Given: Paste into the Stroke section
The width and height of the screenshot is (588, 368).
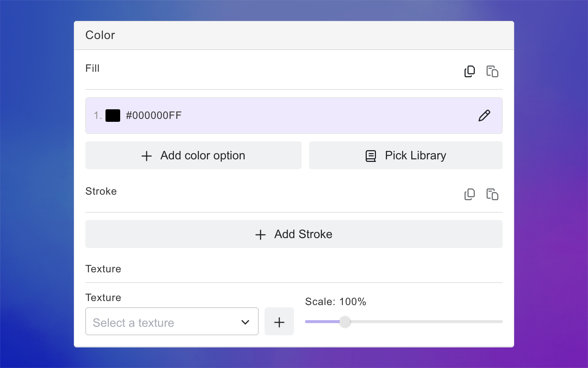Looking at the screenshot, I should (x=492, y=194).
